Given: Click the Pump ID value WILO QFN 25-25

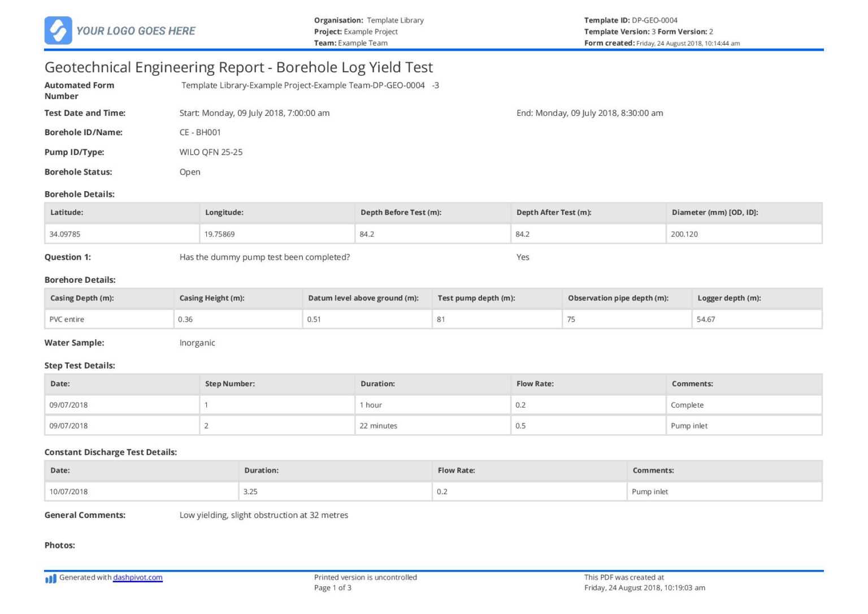Looking at the screenshot, I should tap(210, 152).
